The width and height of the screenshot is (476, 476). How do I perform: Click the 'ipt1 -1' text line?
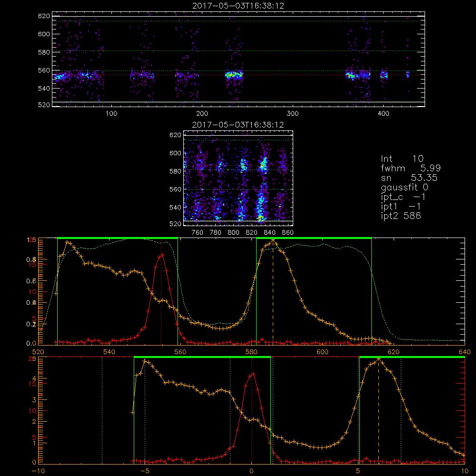click(x=401, y=207)
